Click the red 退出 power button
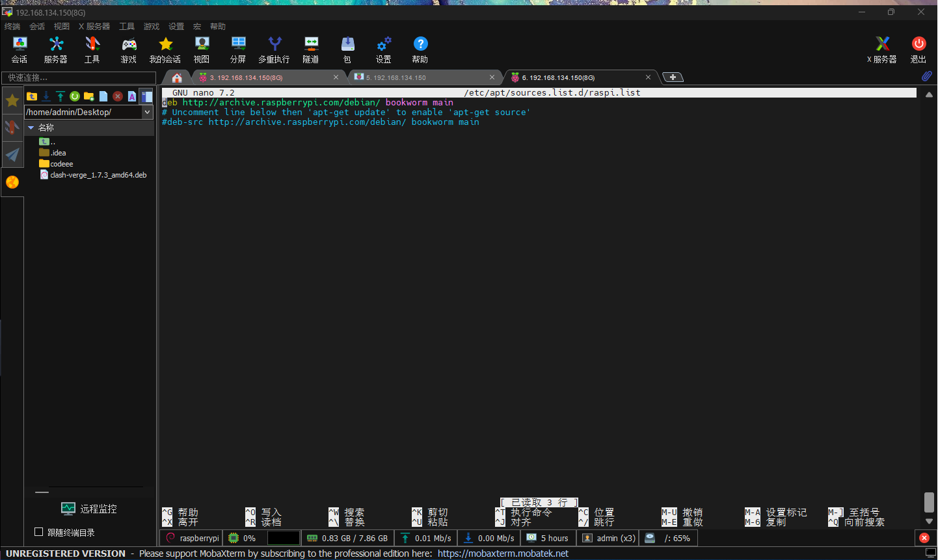Image resolution: width=938 pixels, height=560 pixels. click(918, 50)
